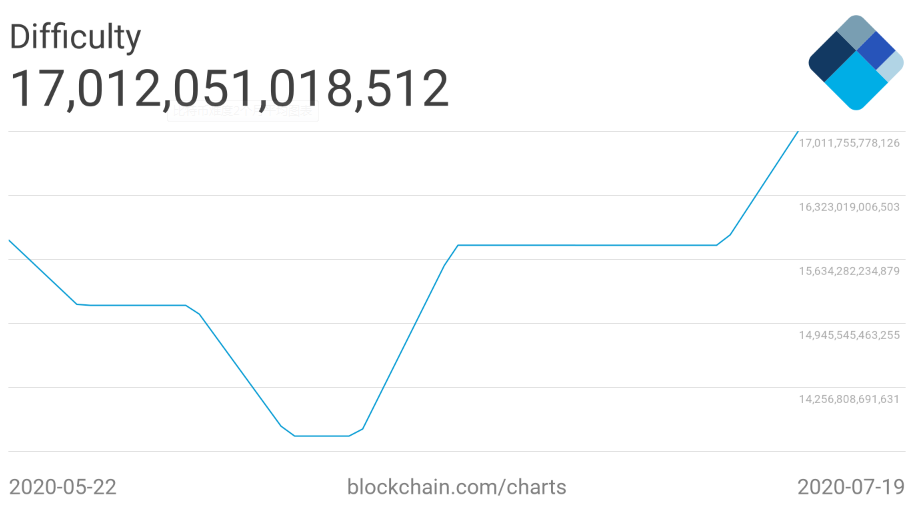Click the bright cyan facet of the logo
The width and height of the screenshot is (911, 512).
(856, 82)
